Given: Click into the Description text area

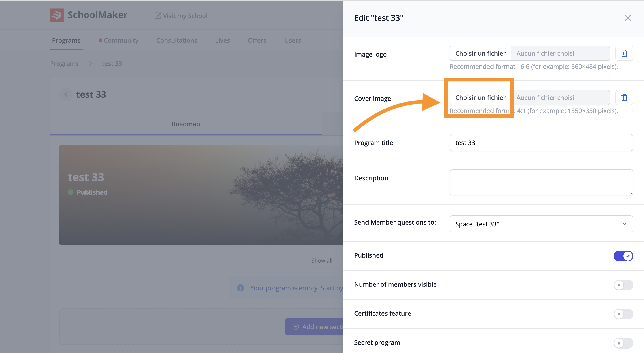Looking at the screenshot, I should tap(541, 182).
